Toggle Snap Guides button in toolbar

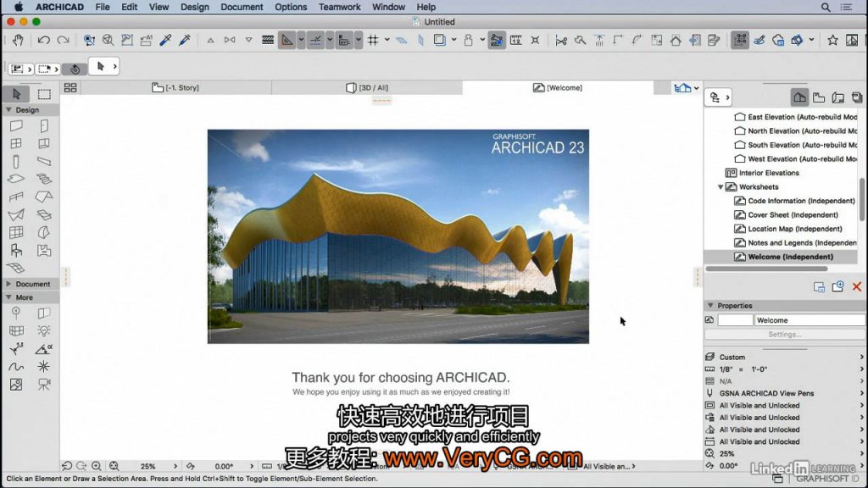point(315,40)
